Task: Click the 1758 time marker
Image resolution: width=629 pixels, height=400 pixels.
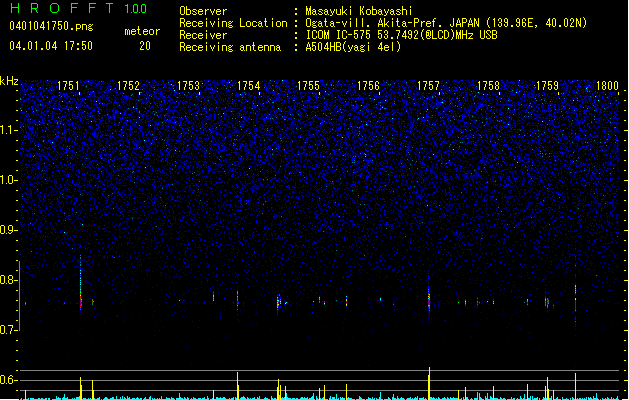Action: click(488, 86)
